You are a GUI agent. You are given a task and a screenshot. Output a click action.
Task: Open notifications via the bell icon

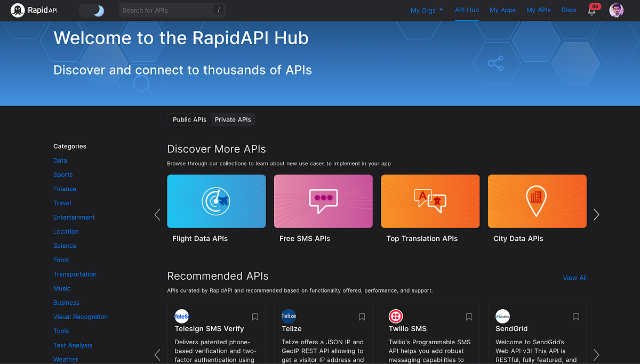592,11
